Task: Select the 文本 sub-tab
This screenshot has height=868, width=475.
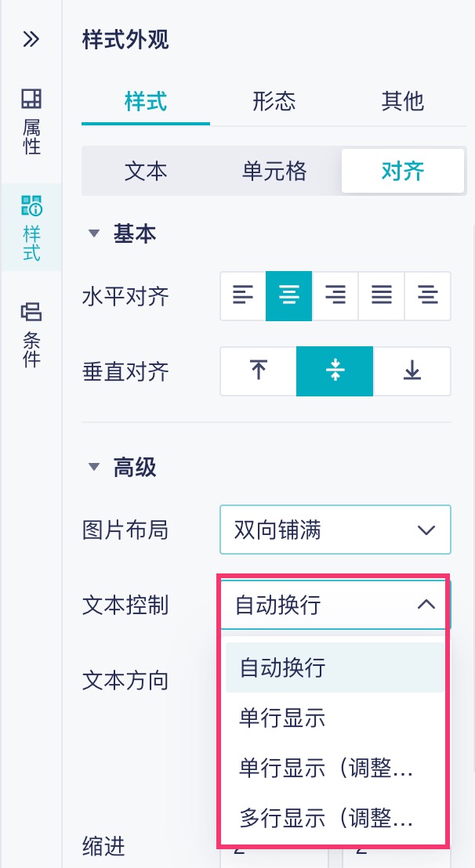Action: coord(147,171)
